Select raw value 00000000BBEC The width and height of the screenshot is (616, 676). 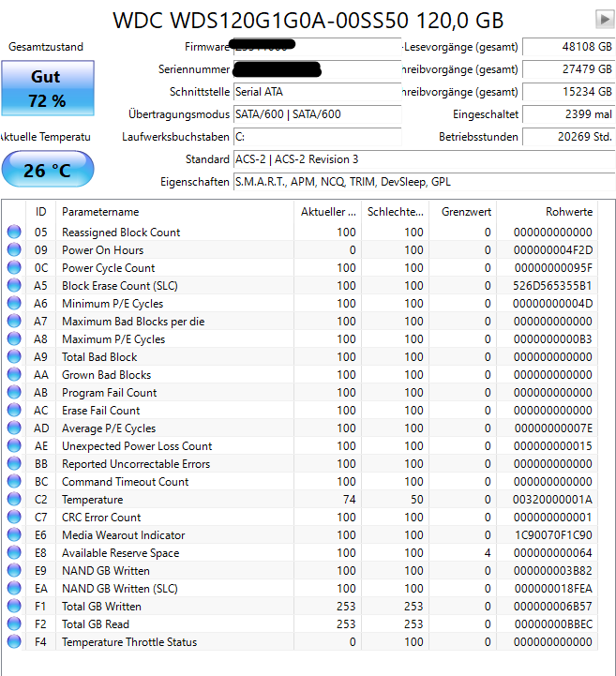553,623
